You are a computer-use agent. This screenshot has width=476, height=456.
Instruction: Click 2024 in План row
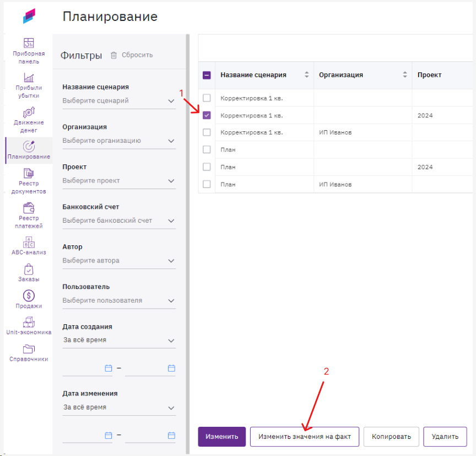coord(425,167)
